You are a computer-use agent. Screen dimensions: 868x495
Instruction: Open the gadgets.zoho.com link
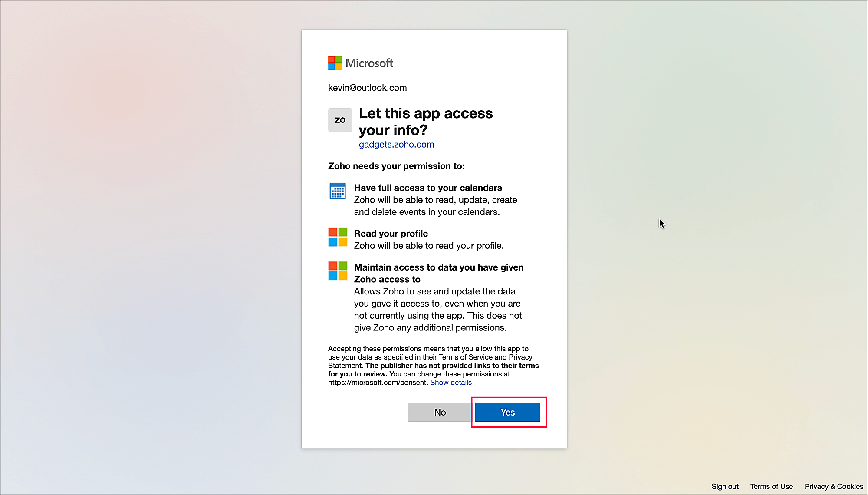coord(396,145)
